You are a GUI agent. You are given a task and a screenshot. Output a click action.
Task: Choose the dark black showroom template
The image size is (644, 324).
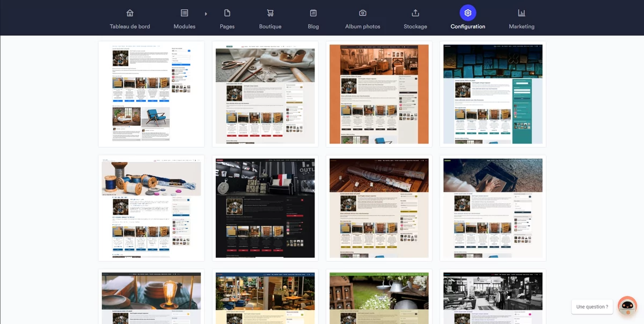tap(265, 208)
